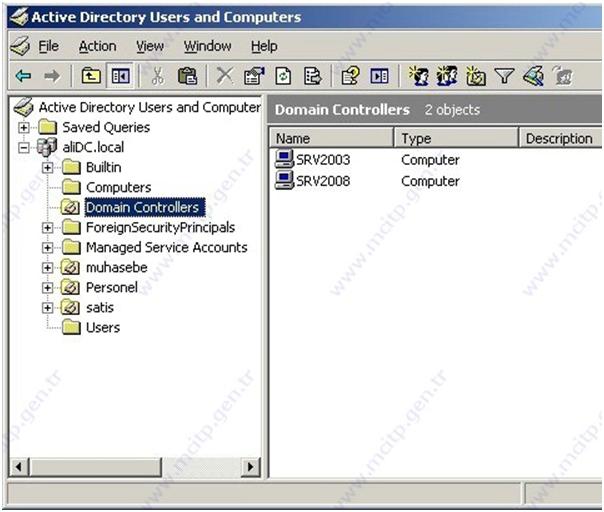The width and height of the screenshot is (604, 512).
Task: Click the Export List icon
Action: click(312, 76)
